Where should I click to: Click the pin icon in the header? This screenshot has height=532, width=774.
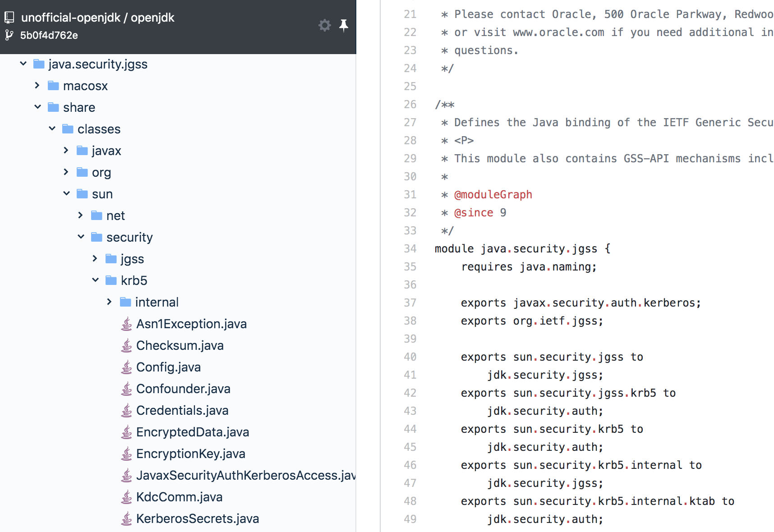[344, 26]
